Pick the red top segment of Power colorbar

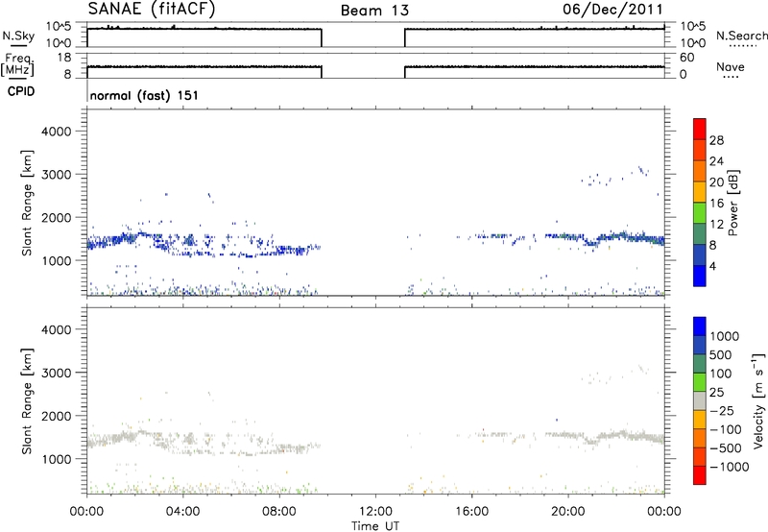(x=700, y=130)
